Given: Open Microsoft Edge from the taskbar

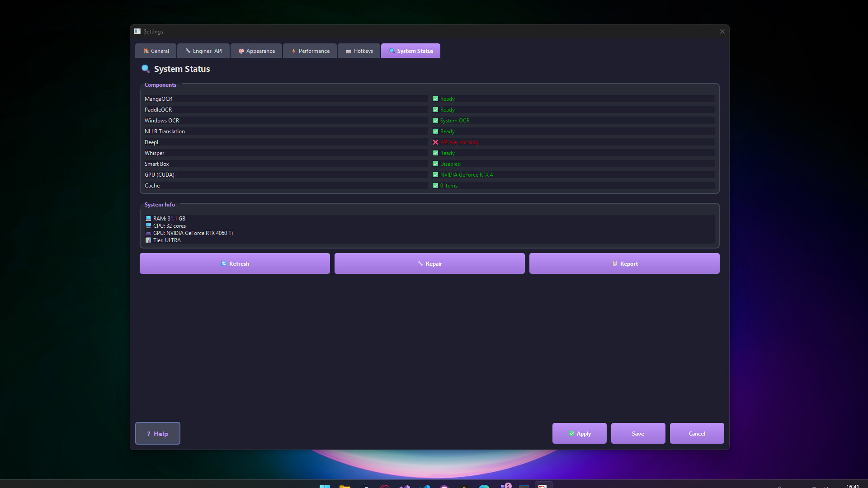Looking at the screenshot, I should [485, 486].
